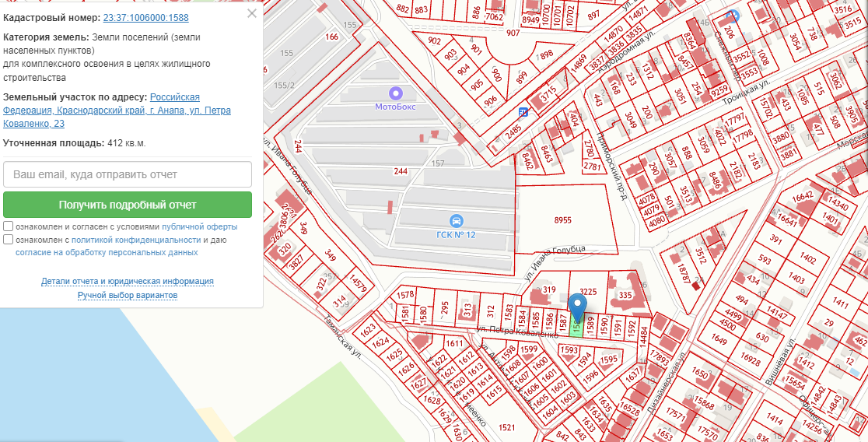The image size is (868, 442).
Task: Open Детали отчета и юридическая информация
Action: tap(128, 281)
